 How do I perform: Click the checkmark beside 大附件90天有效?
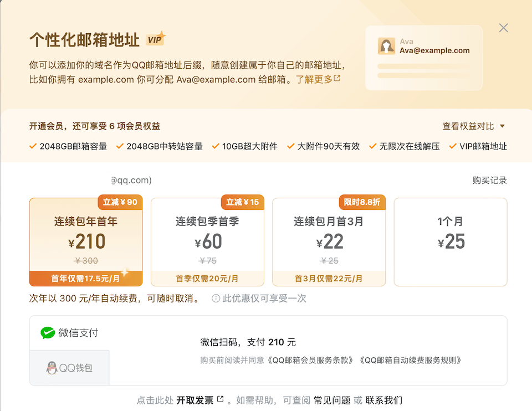(290, 146)
